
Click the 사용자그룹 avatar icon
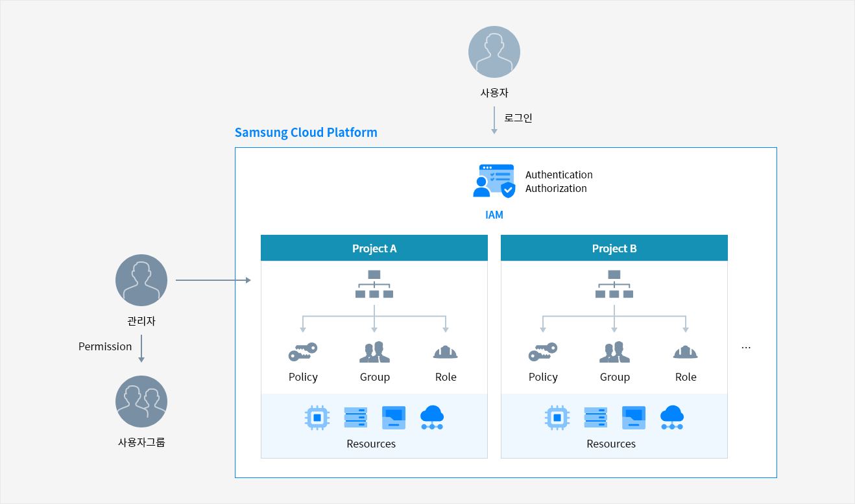[x=141, y=402]
